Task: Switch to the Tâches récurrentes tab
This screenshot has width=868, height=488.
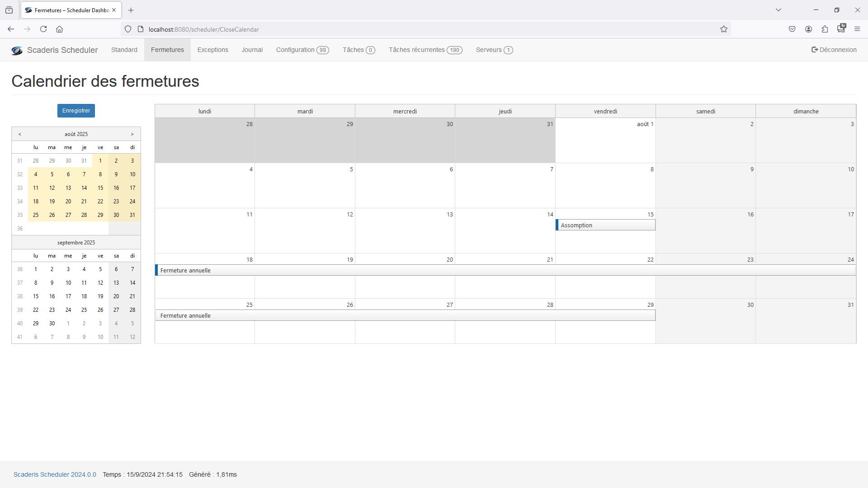Action: [425, 50]
